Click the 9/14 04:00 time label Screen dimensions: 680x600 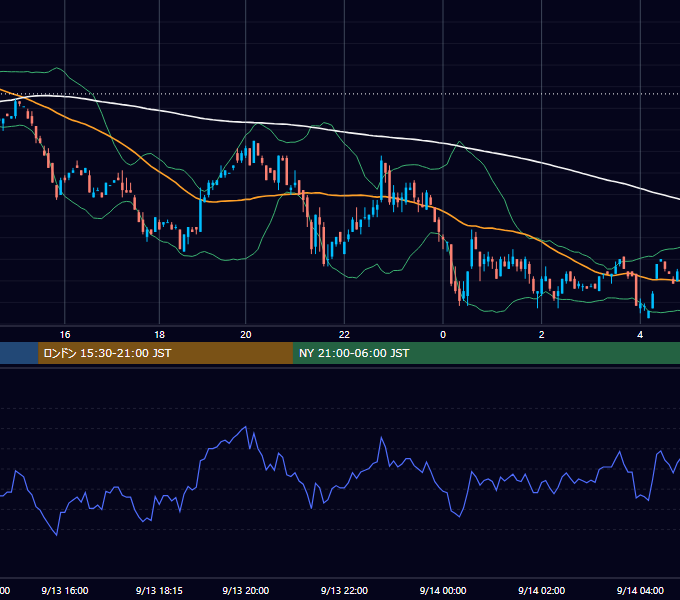[x=640, y=590]
